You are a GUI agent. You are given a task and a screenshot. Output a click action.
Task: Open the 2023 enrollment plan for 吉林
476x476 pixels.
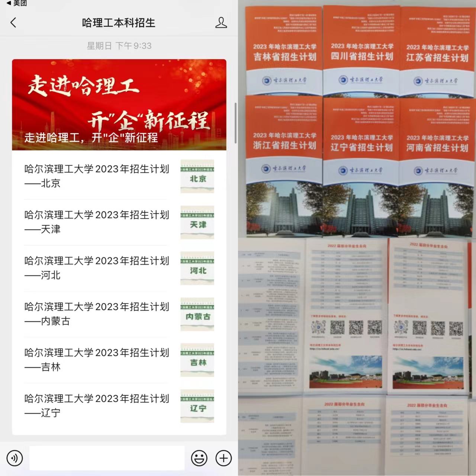pyautogui.click(x=97, y=360)
